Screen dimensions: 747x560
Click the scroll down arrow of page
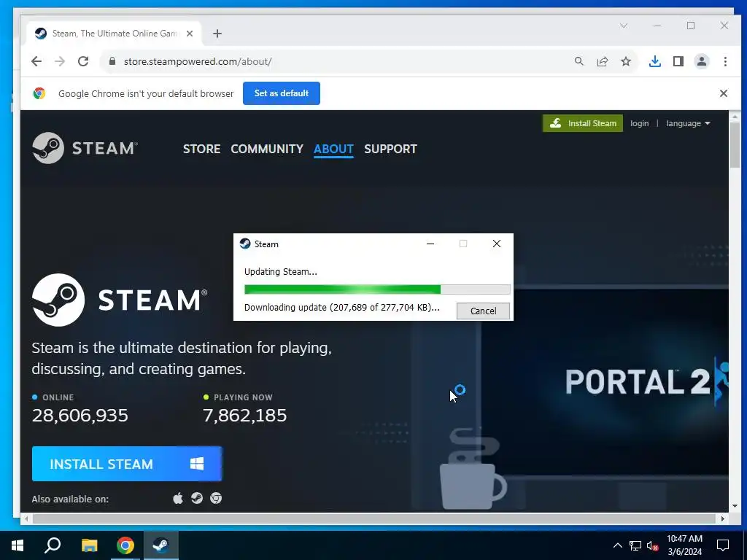735,506
